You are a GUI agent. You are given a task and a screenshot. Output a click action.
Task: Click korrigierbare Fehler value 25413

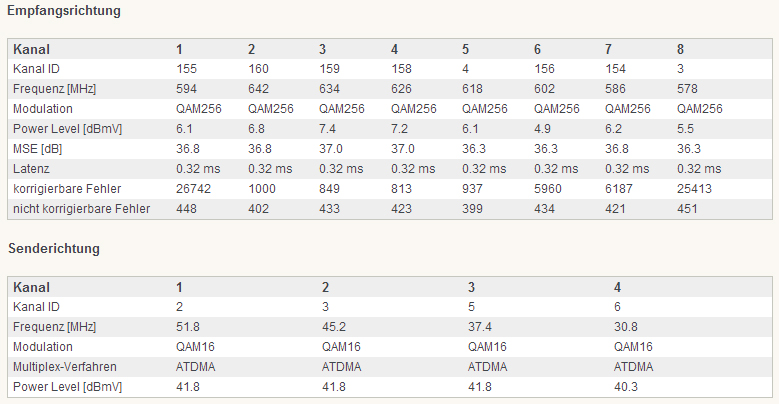694,189
